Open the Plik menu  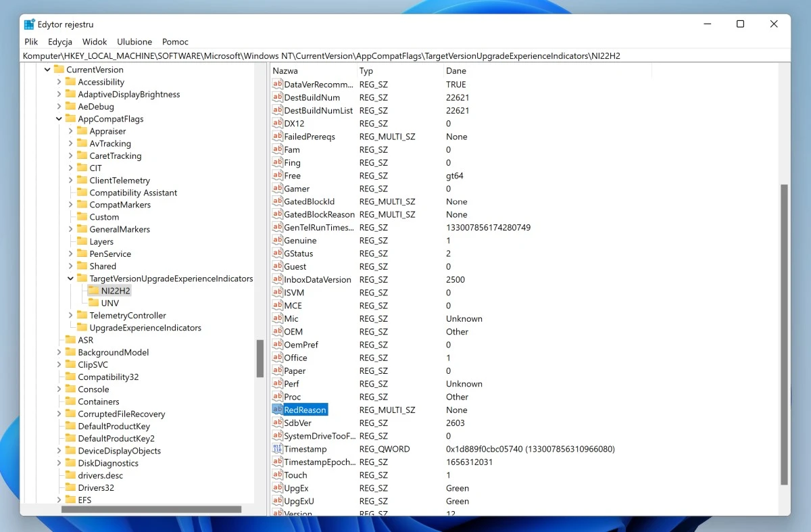(x=31, y=42)
